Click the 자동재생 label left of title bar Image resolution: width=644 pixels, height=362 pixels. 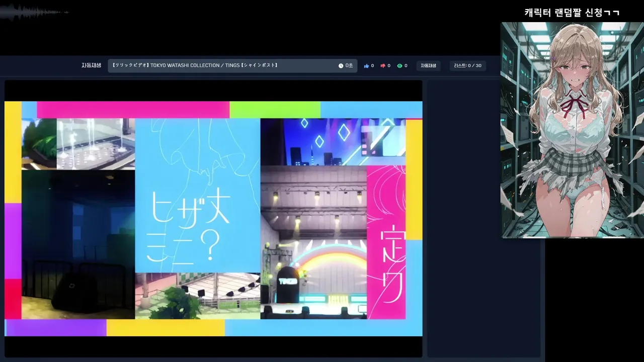coord(91,65)
